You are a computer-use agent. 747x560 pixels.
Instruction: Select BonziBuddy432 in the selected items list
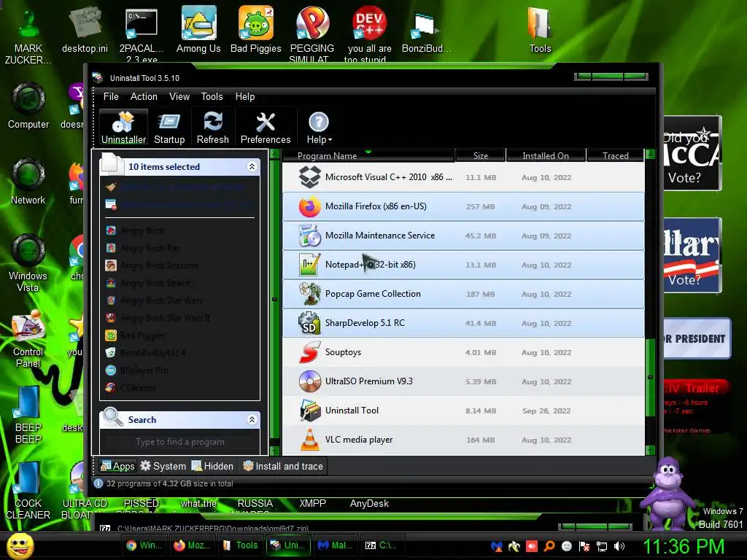tap(152, 353)
